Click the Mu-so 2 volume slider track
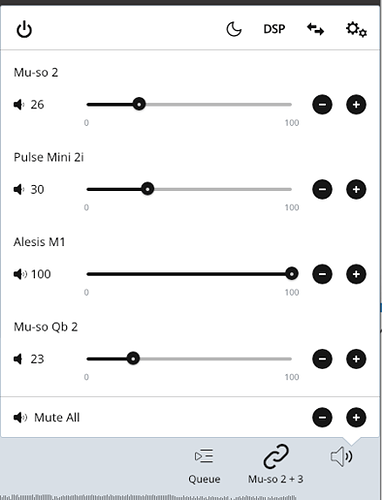Viewport: 382px width, 500px height. coord(189,104)
